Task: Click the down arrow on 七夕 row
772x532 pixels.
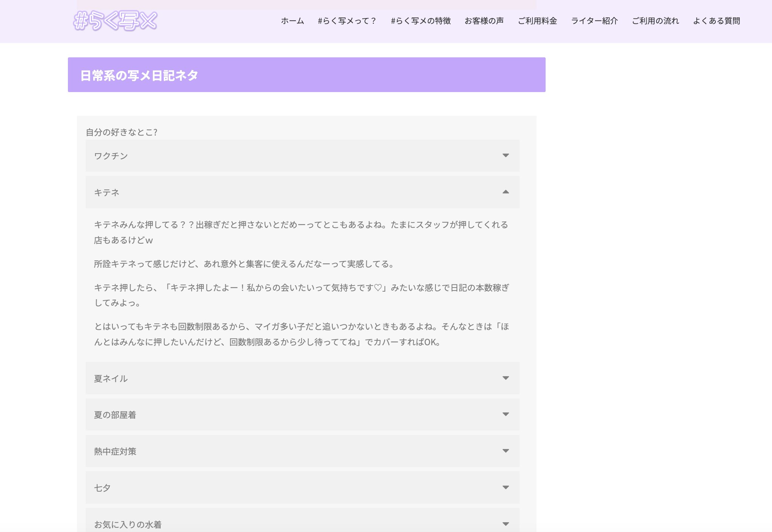Action: [506, 487]
